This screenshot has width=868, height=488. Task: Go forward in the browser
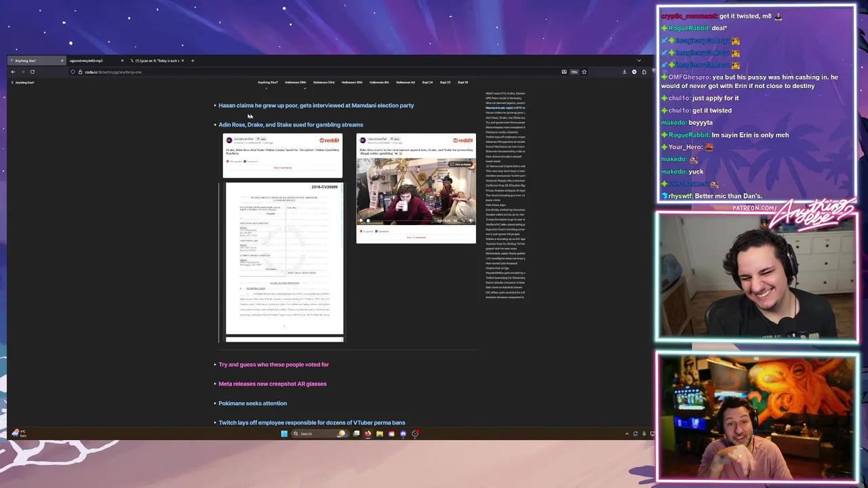22,72
